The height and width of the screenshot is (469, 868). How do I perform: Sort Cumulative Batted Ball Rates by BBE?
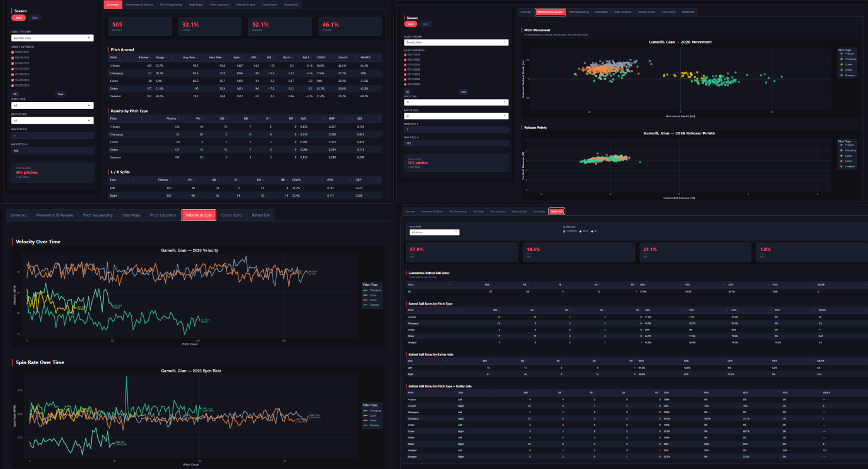488,284
